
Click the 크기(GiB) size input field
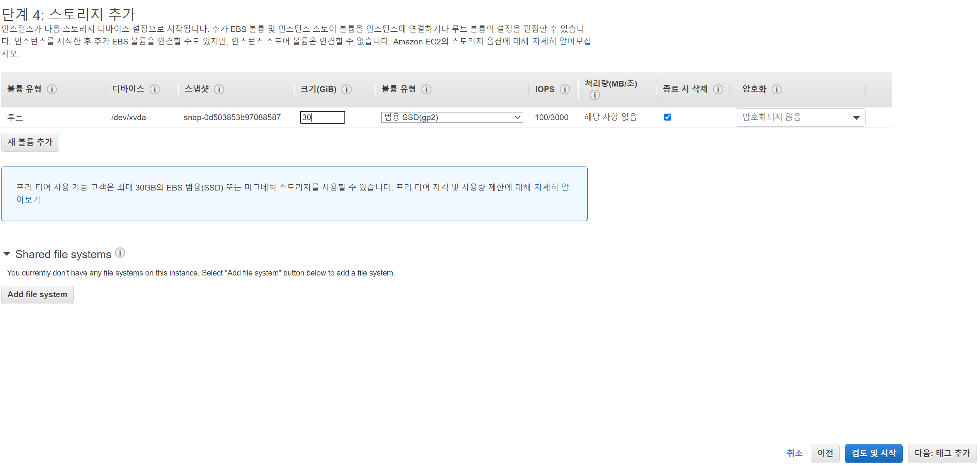[322, 117]
